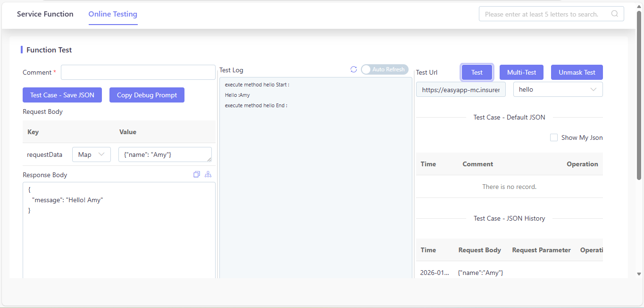
Task: Click the Test Log refresh icon
Action: (x=353, y=69)
